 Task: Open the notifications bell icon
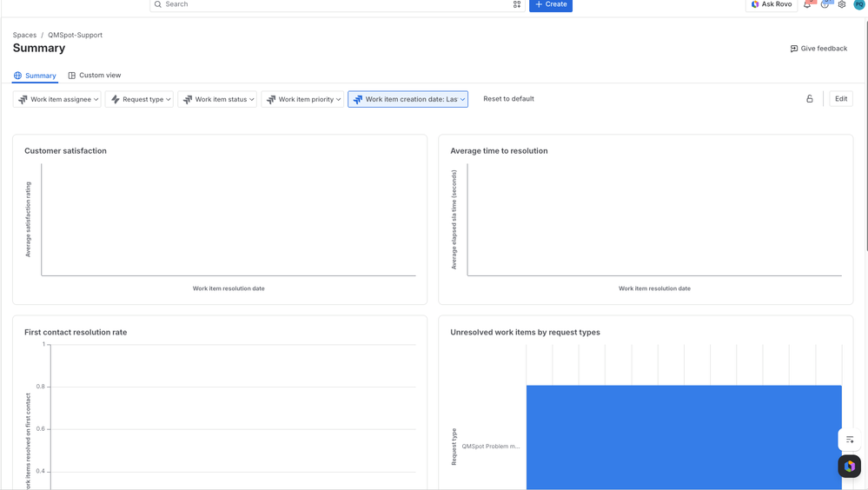[x=808, y=3]
